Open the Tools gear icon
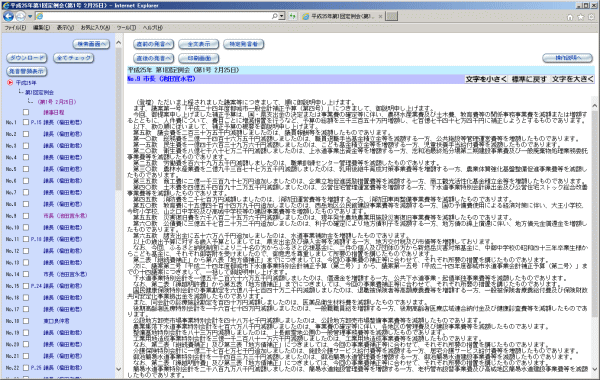The image size is (600, 380). (591, 17)
